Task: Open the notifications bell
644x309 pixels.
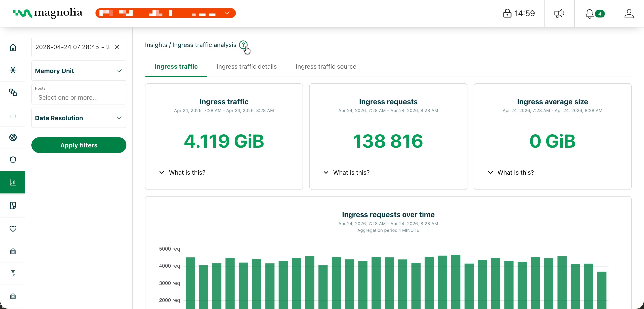Action: (x=589, y=14)
